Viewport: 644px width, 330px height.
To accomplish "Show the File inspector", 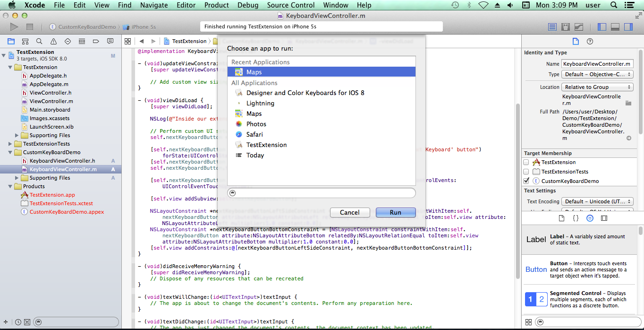I will click(x=576, y=41).
